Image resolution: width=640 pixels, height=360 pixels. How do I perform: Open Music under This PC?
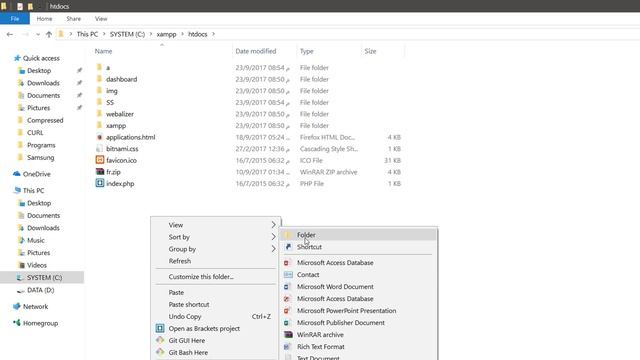coord(36,240)
